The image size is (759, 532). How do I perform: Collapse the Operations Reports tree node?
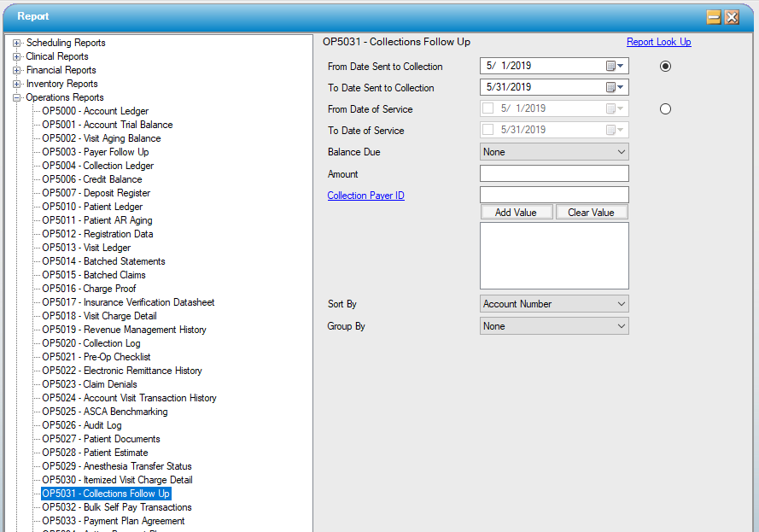[17, 97]
